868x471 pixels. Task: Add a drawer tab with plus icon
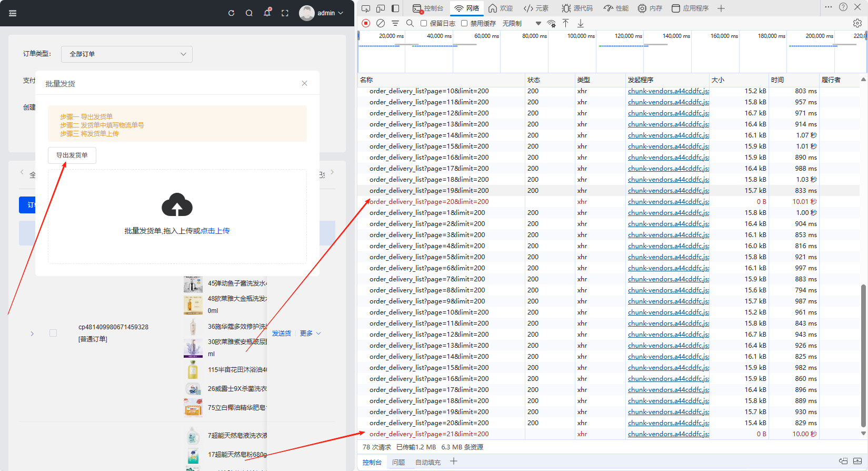click(454, 462)
